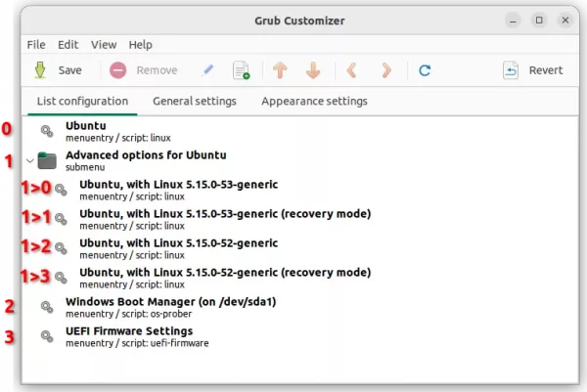Move entry up with up arrow
Viewport: 587px width, 392px height.
[280, 70]
